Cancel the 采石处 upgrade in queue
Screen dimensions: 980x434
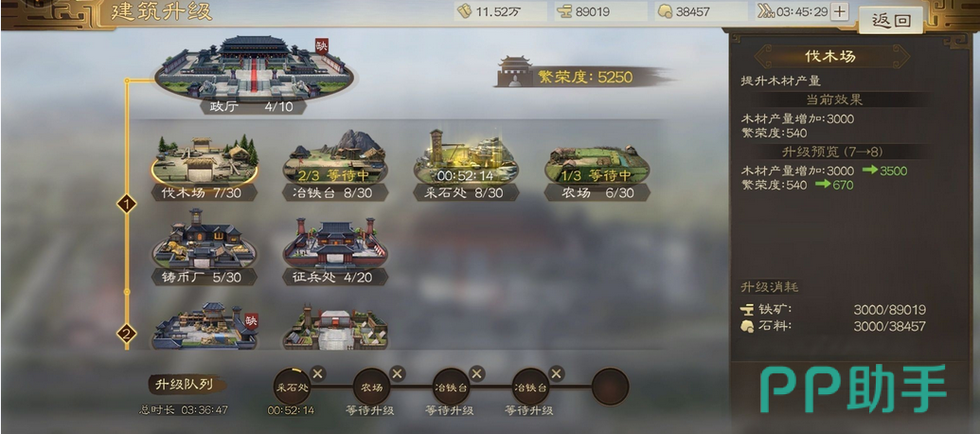click(x=317, y=374)
